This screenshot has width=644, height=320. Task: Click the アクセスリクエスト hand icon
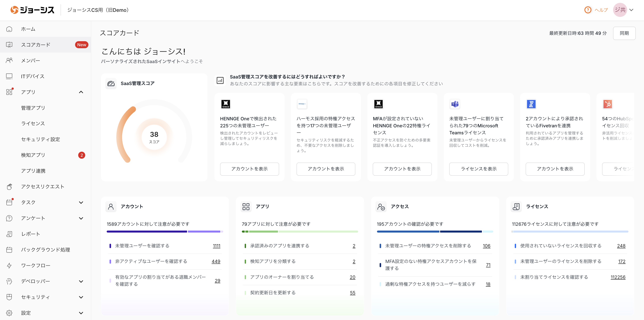[9, 187]
